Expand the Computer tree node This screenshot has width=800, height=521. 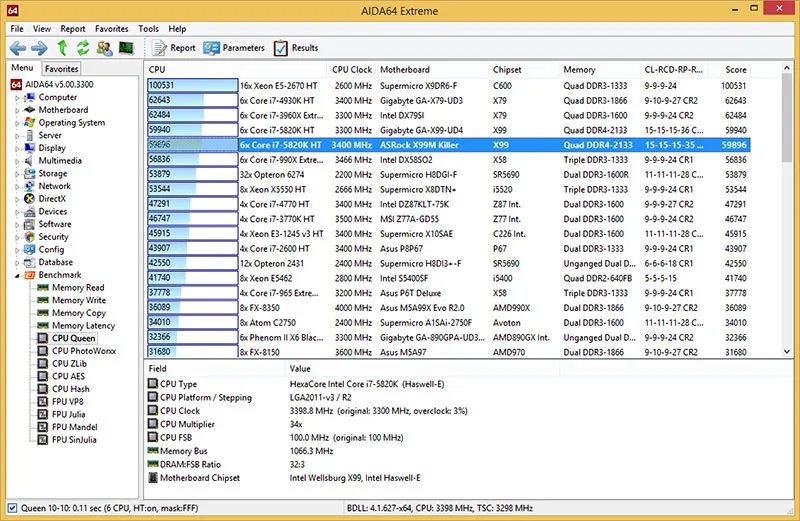[x=17, y=98]
